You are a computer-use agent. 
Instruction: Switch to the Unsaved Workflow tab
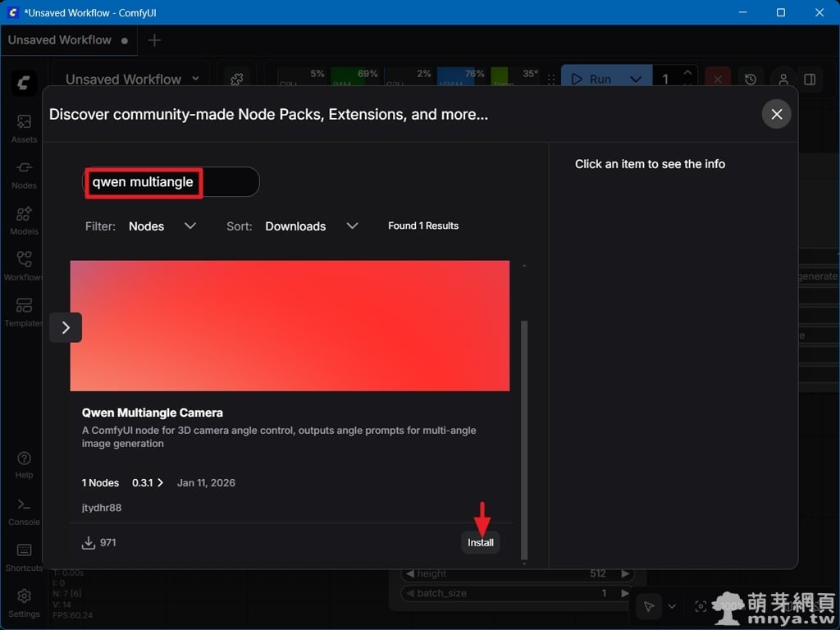click(x=60, y=39)
